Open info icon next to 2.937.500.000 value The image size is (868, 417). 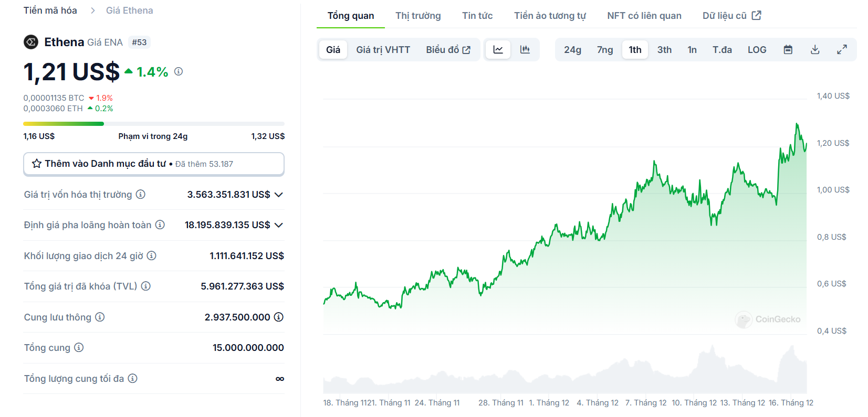click(x=279, y=317)
